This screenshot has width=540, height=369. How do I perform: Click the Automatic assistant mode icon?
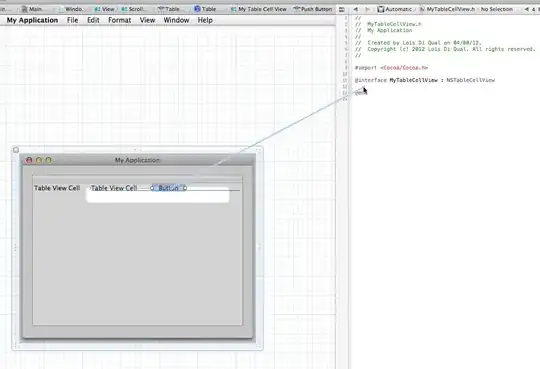click(x=381, y=9)
